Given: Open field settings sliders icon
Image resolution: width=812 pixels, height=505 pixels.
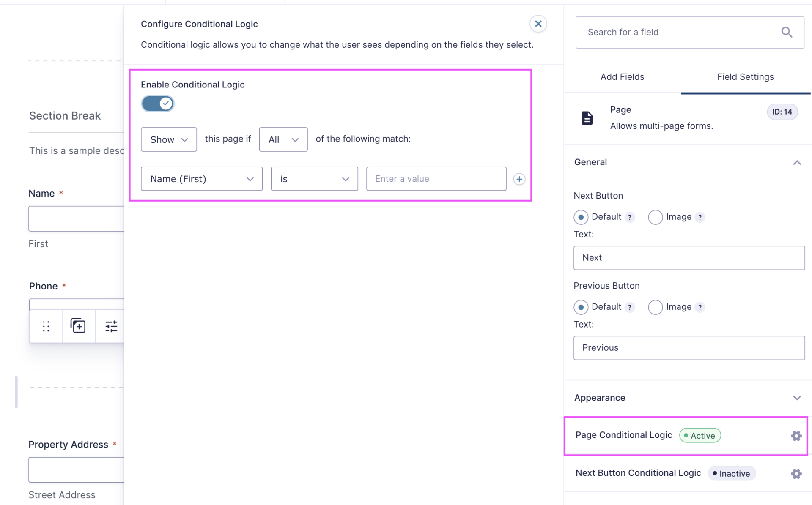Looking at the screenshot, I should click(x=111, y=326).
